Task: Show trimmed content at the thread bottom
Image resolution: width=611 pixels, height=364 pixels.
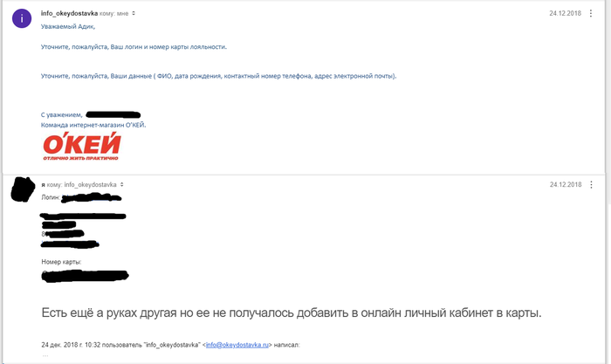Action: coord(45,356)
